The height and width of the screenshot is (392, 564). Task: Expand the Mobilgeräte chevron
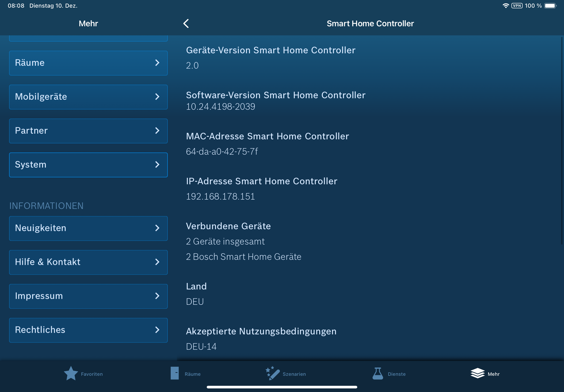tap(157, 97)
